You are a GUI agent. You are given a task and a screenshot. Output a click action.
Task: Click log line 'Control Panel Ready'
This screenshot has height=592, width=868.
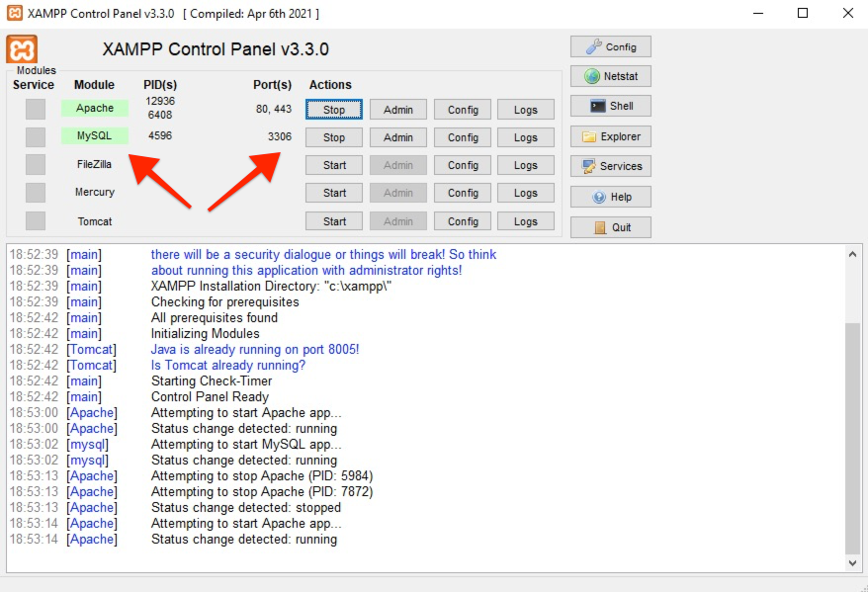click(210, 396)
